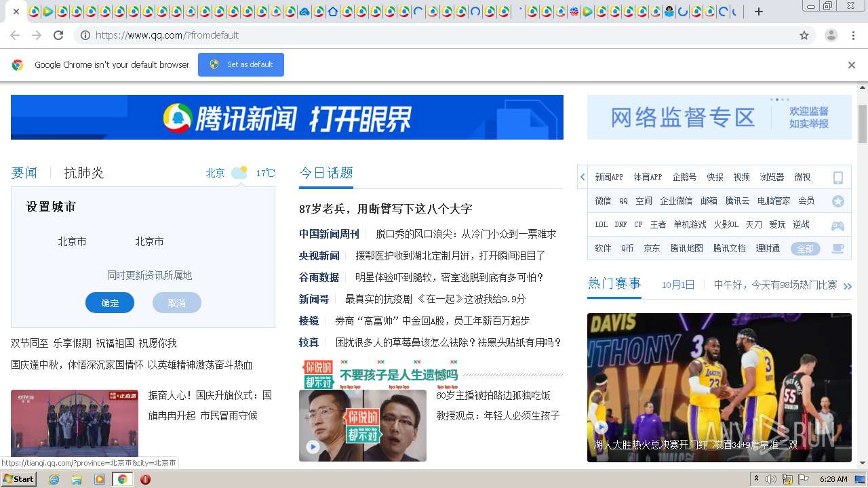
Task: Open the Chrome profile avatar menu
Action: 831,35
